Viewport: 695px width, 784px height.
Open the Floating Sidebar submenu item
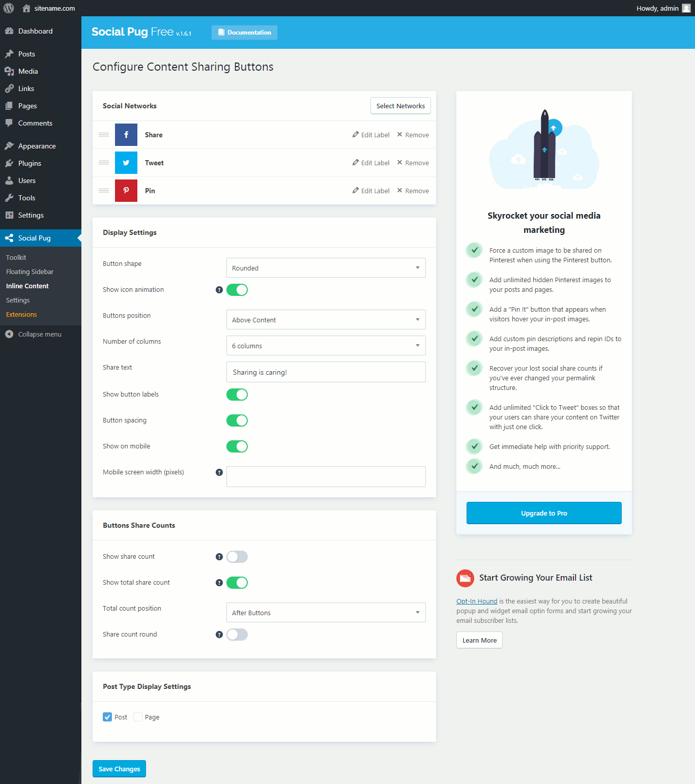(x=30, y=272)
